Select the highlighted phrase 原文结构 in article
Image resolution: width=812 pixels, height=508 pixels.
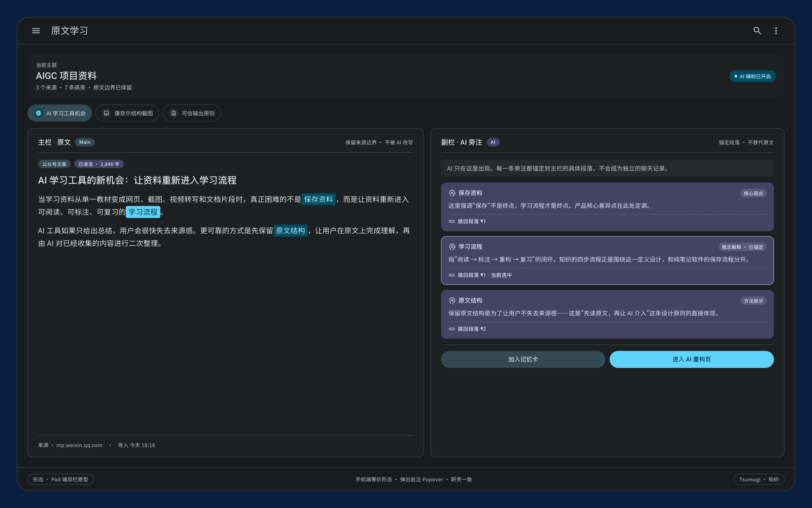coord(290,231)
